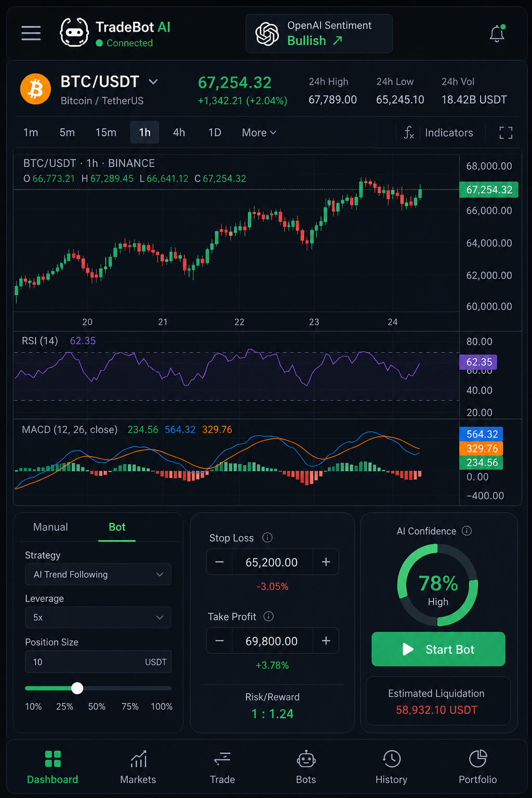Image resolution: width=532 pixels, height=798 pixels.
Task: Select the 1m timeframe
Action: coord(31,132)
